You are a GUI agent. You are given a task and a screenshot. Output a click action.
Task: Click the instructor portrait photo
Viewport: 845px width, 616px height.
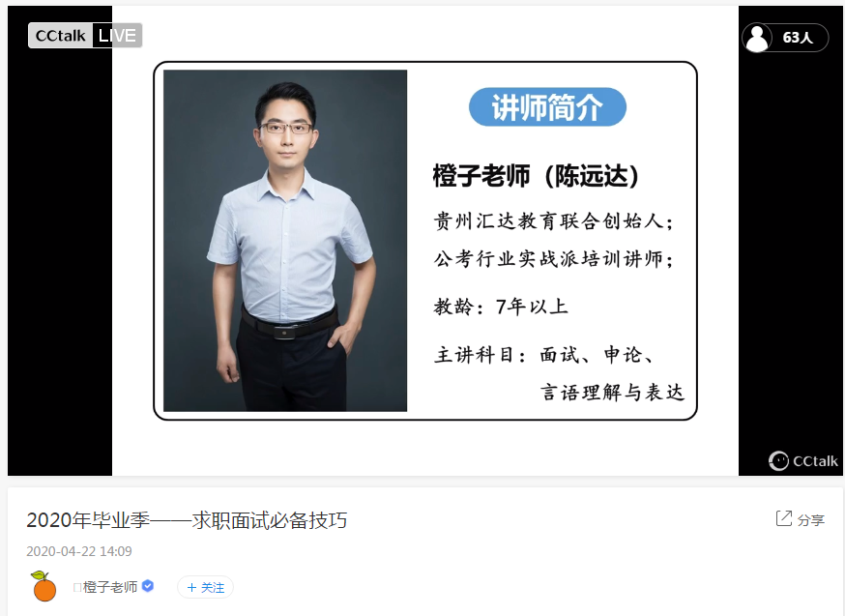click(285, 241)
